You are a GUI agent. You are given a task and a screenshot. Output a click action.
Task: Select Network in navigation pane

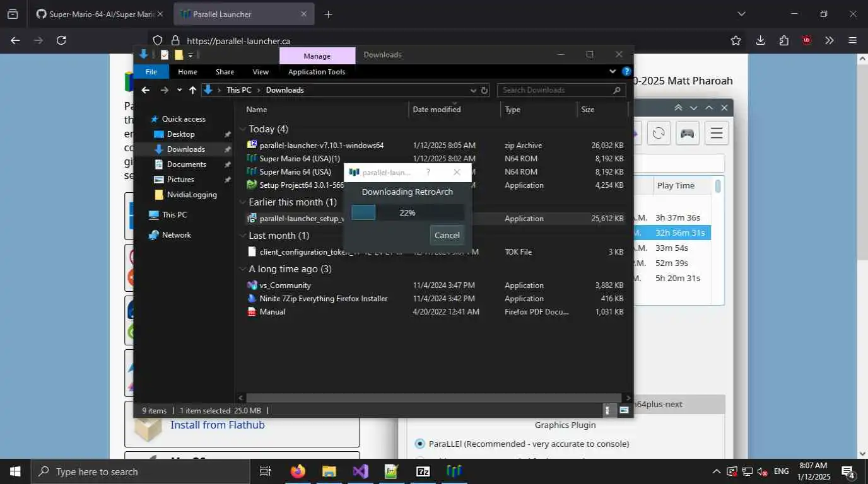tap(176, 235)
